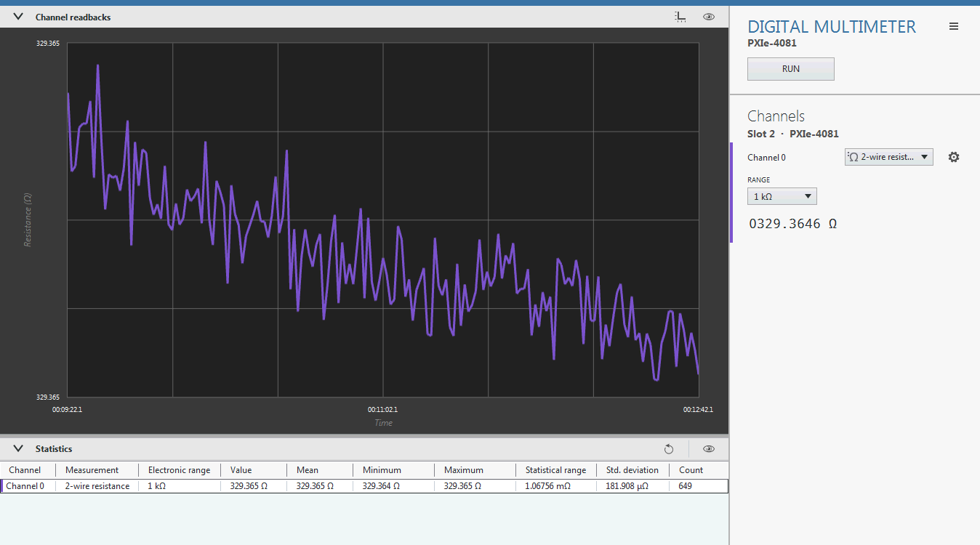Image resolution: width=980 pixels, height=545 pixels.
Task: Click the 00:09:22.1 time axis start label
Action: (x=67, y=409)
